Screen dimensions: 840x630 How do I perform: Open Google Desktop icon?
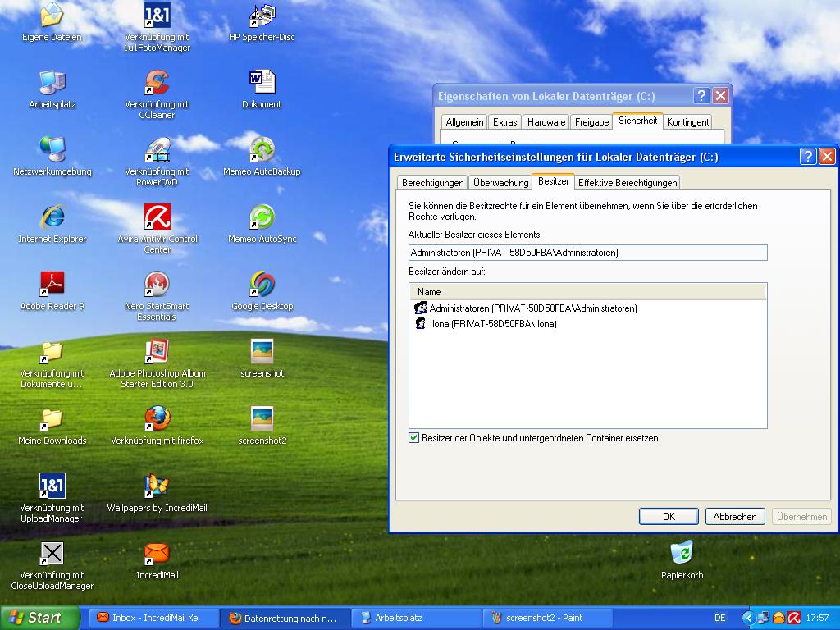click(262, 284)
